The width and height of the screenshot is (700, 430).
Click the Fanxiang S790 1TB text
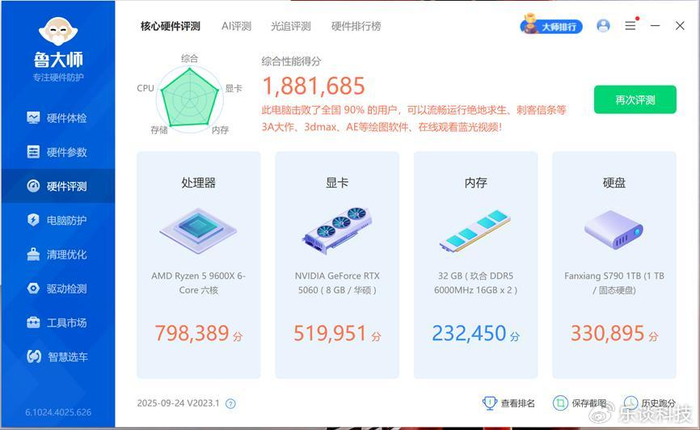[614, 283]
